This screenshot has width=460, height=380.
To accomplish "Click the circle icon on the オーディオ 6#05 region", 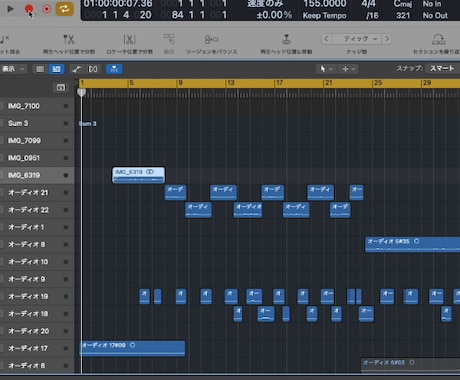I will pyautogui.click(x=412, y=362).
